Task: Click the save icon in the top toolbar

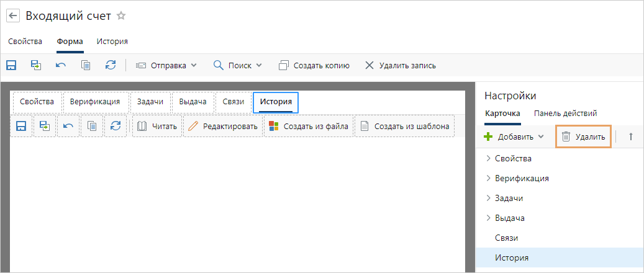Action: [x=11, y=65]
